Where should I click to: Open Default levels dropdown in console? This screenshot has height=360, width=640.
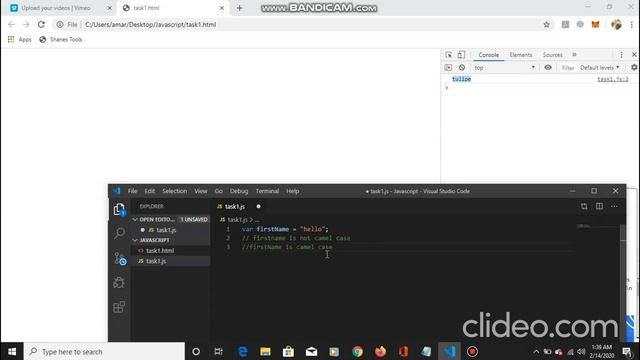(x=600, y=68)
